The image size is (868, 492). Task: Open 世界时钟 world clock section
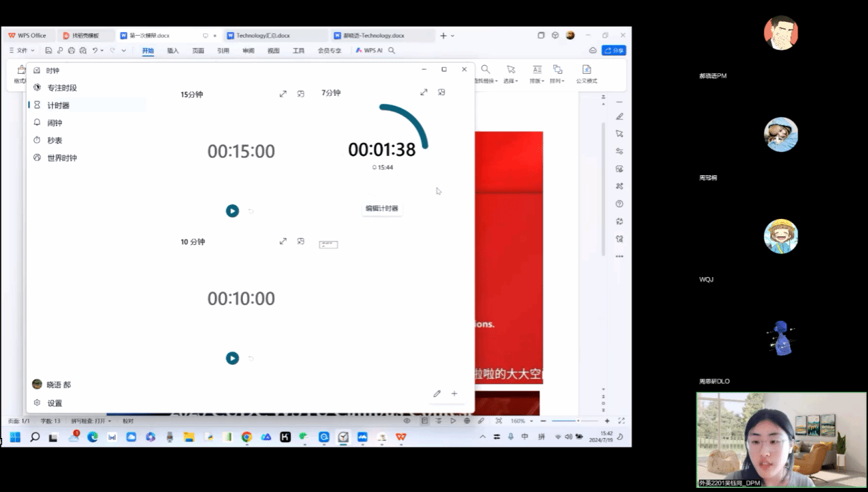click(x=62, y=158)
